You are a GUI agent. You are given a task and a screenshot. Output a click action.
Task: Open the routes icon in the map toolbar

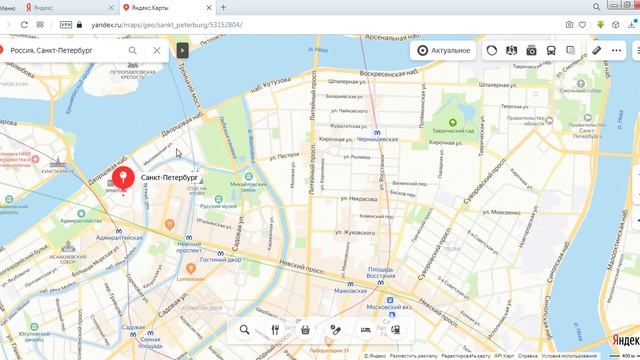511,50
